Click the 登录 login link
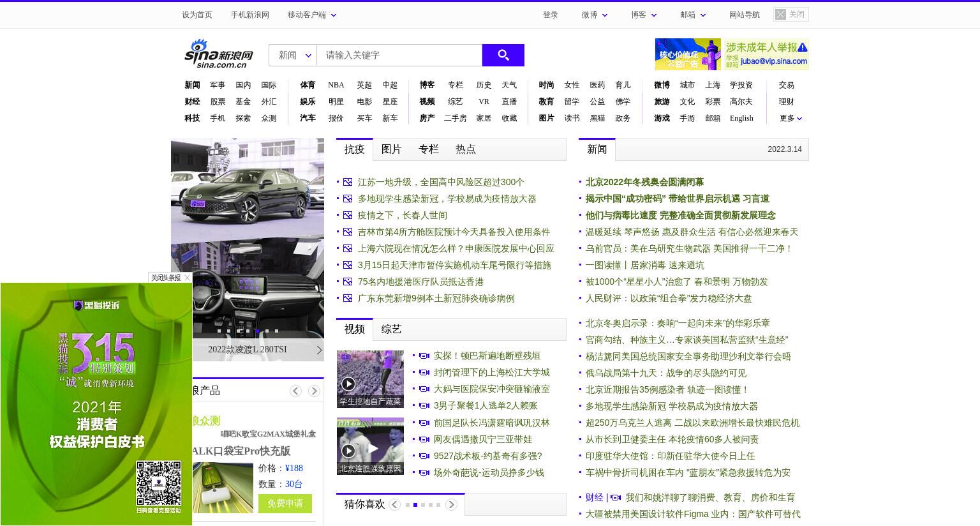 pos(551,15)
